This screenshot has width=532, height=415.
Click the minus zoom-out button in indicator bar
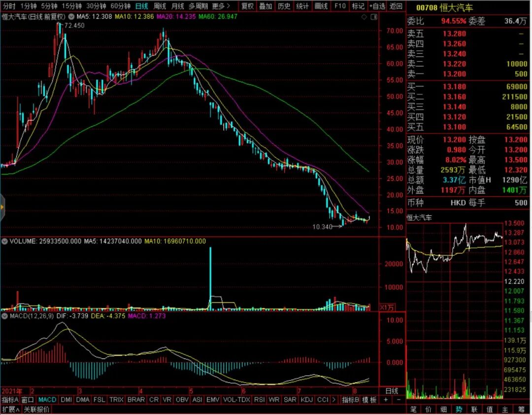399,400
